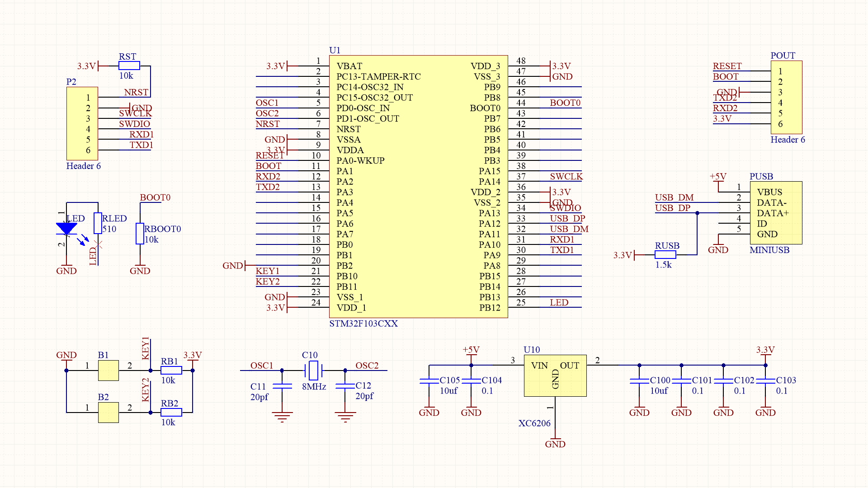Click the C11 20pf capacitor symbol
The height and width of the screenshot is (488, 868).
tap(282, 386)
